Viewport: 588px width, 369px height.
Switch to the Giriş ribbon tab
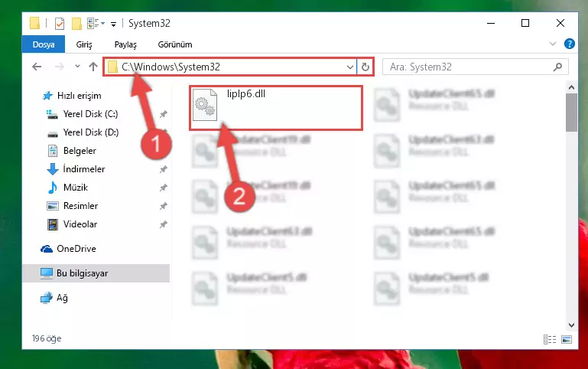(84, 44)
